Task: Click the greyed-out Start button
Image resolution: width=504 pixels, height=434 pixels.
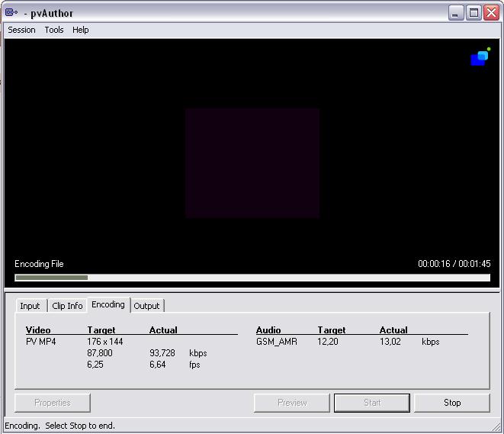Action: pyautogui.click(x=372, y=403)
